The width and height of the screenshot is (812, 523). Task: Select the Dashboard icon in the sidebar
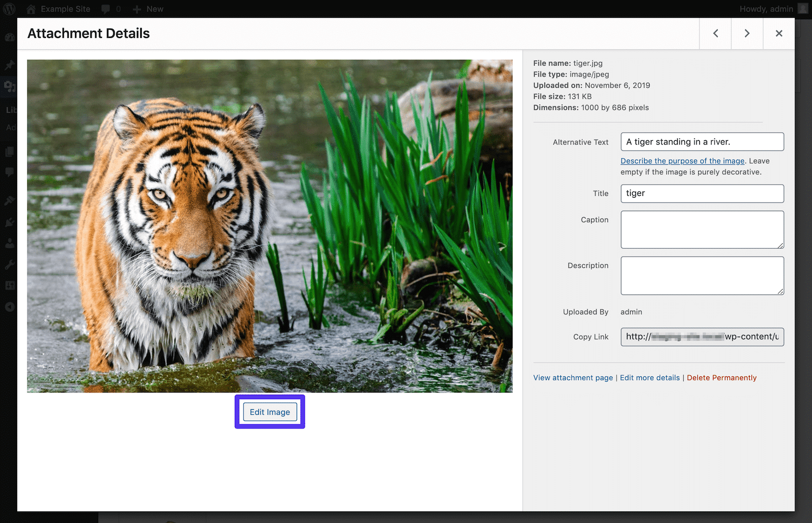pos(9,37)
